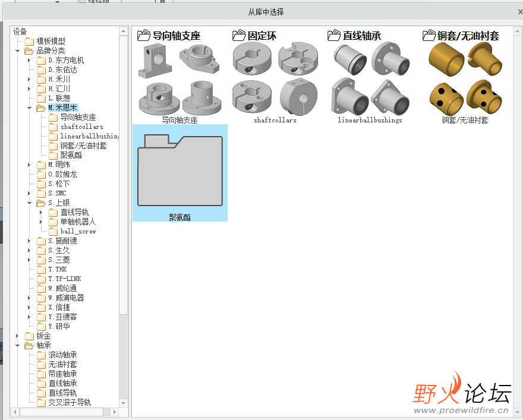Click folder icon next to H.汇川

click(x=42, y=89)
